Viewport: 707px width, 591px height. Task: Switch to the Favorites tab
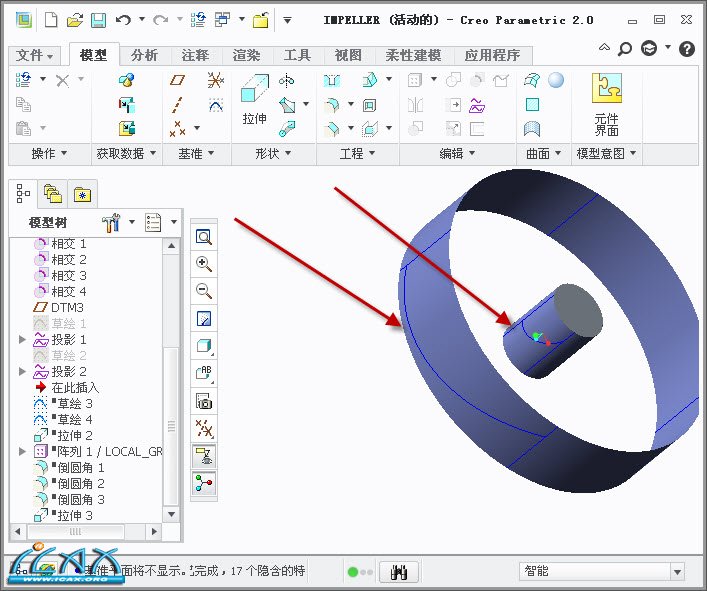point(82,194)
